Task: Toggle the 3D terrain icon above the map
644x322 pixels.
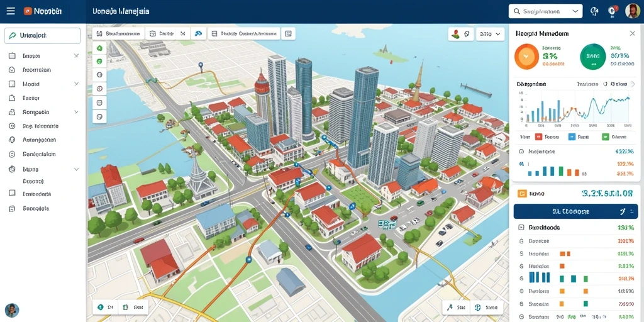Action: 455,34
